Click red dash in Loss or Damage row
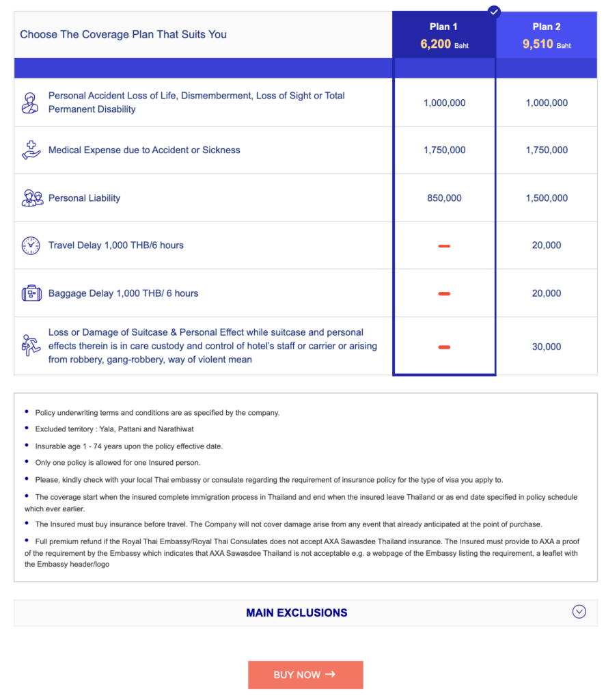This screenshot has width=606, height=700. click(444, 347)
